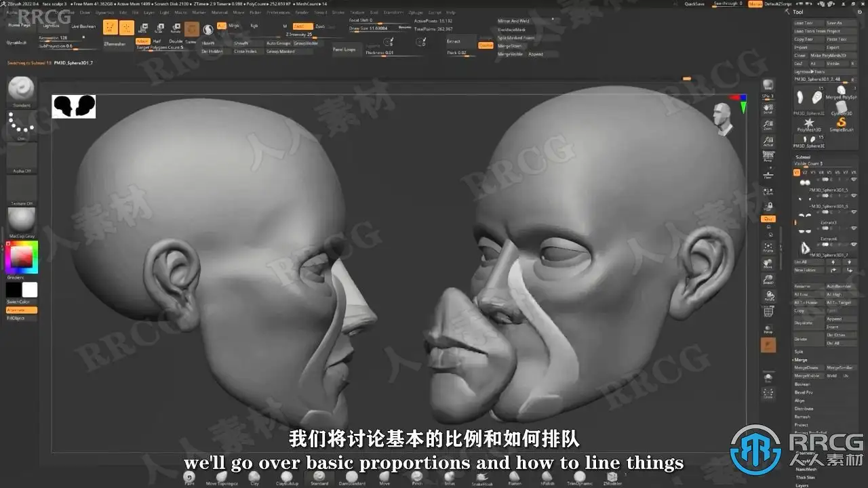Adjust the See-through slider
This screenshot has width=868, height=488.
pyautogui.click(x=728, y=3)
